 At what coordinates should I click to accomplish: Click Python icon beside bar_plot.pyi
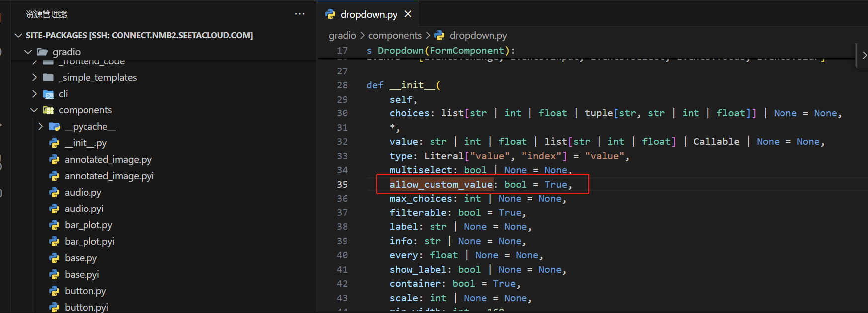tap(54, 241)
